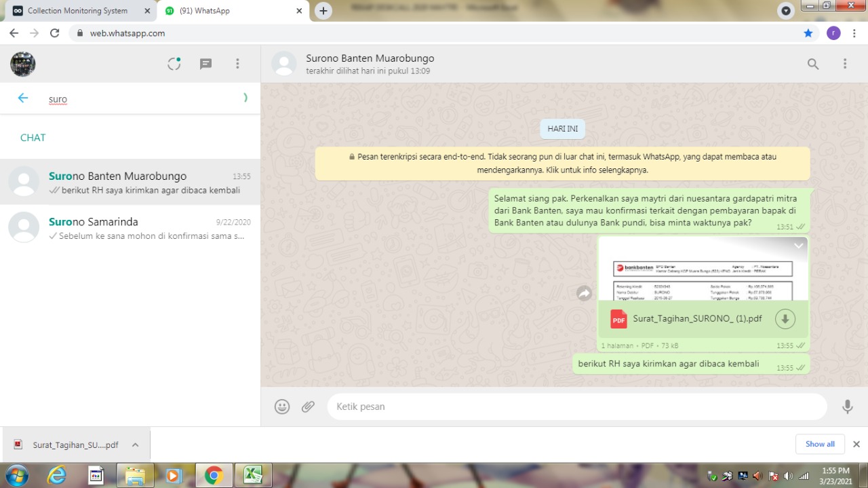The height and width of the screenshot is (488, 868).
Task: Bookmark page using the star icon
Action: (x=808, y=33)
